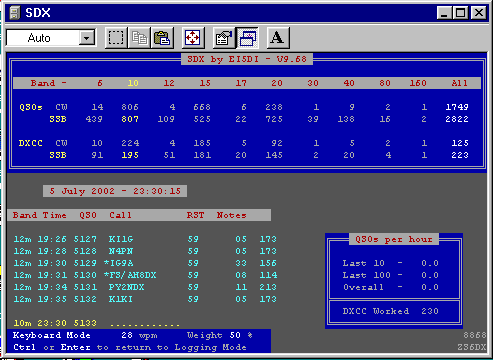
Task: Click the highlighted DXCC SSB value 195
Action: (x=130, y=155)
